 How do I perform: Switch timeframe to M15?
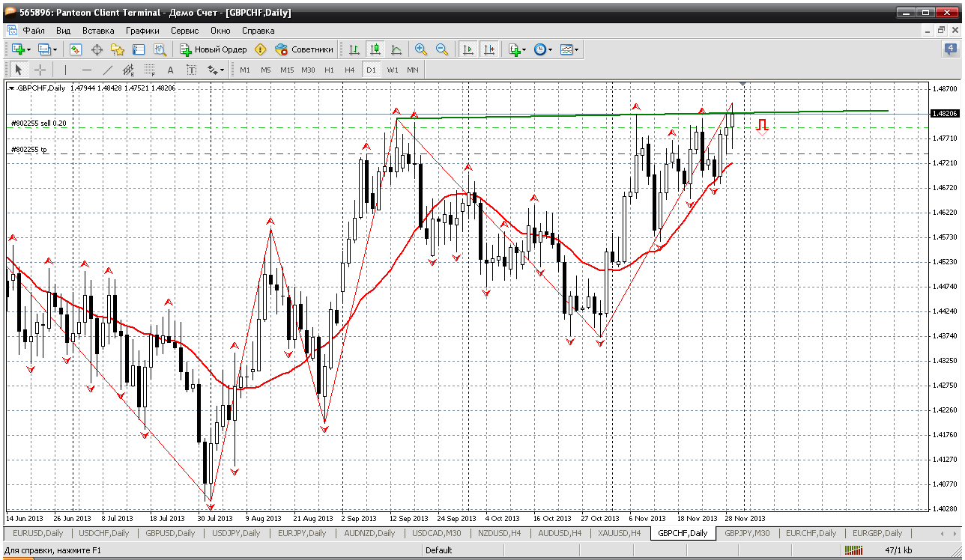(x=287, y=70)
